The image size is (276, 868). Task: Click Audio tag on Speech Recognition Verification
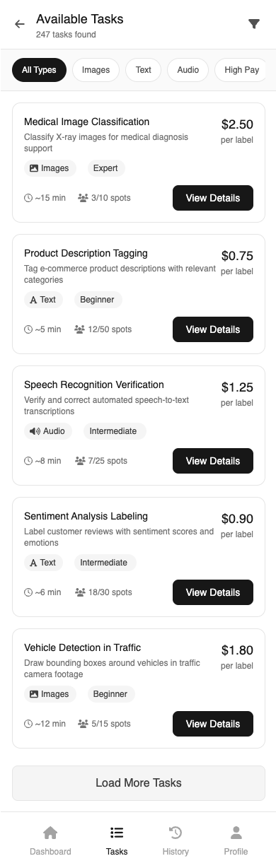pyautogui.click(x=47, y=431)
